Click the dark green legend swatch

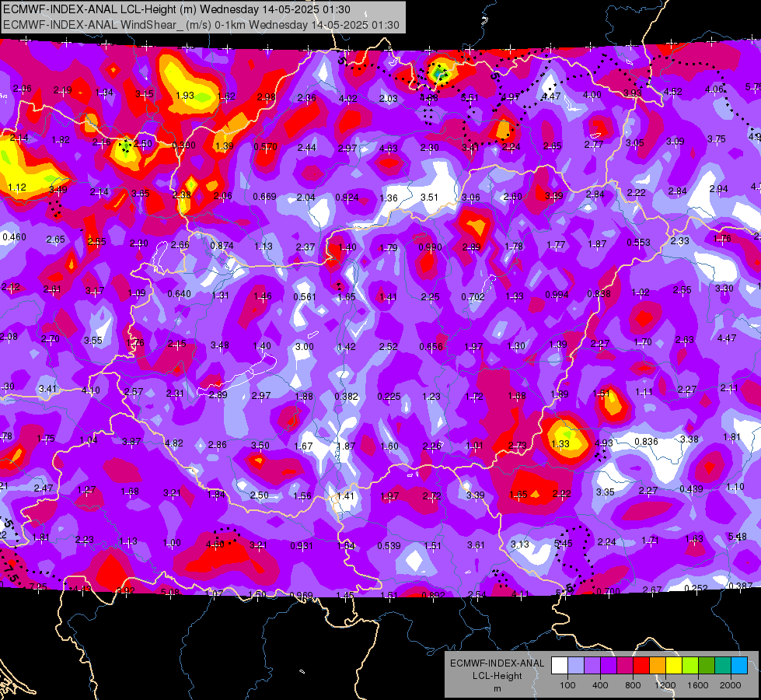click(707, 666)
